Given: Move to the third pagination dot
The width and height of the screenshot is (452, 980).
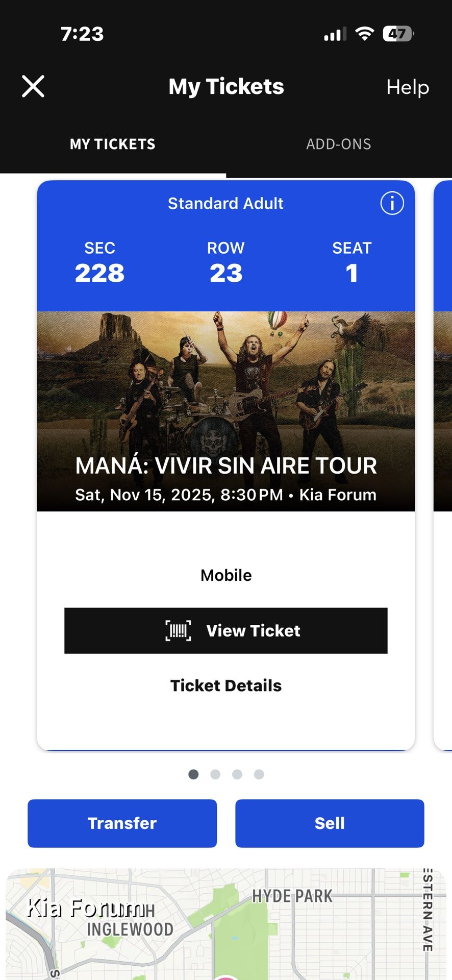Looking at the screenshot, I should click(x=237, y=774).
